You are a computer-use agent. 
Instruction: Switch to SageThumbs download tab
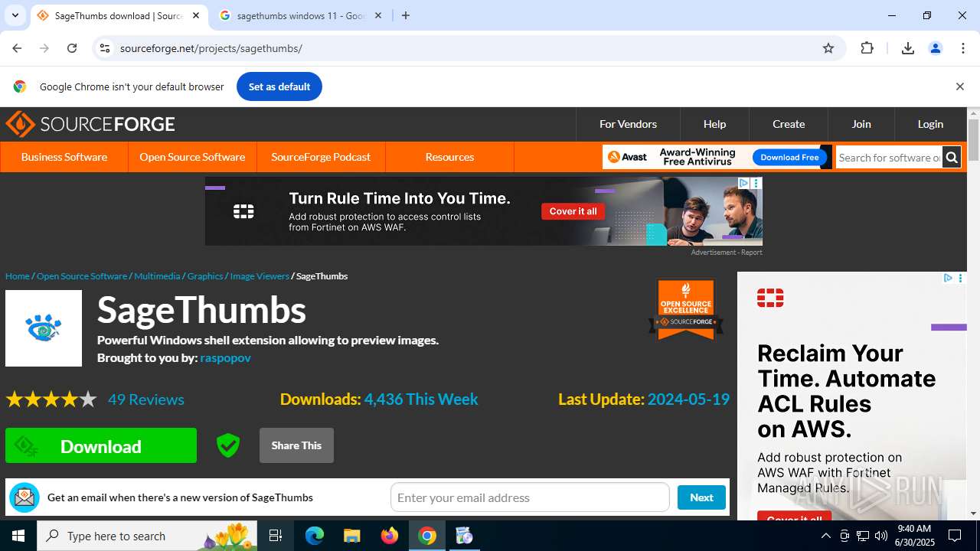pos(119,15)
